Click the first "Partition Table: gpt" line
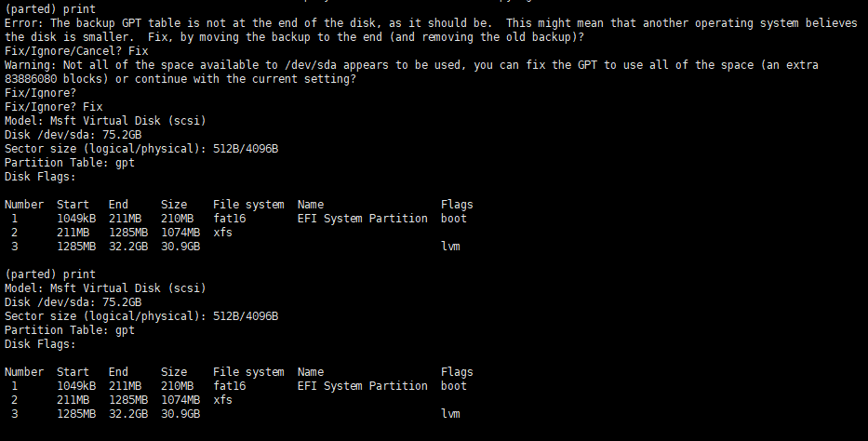868x441 pixels. 70,163
